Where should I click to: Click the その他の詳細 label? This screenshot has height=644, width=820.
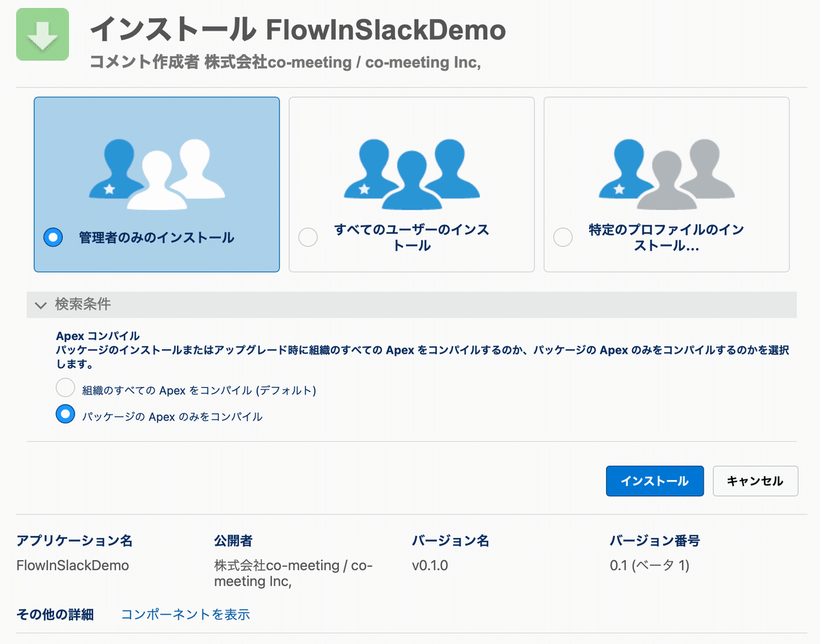[55, 615]
